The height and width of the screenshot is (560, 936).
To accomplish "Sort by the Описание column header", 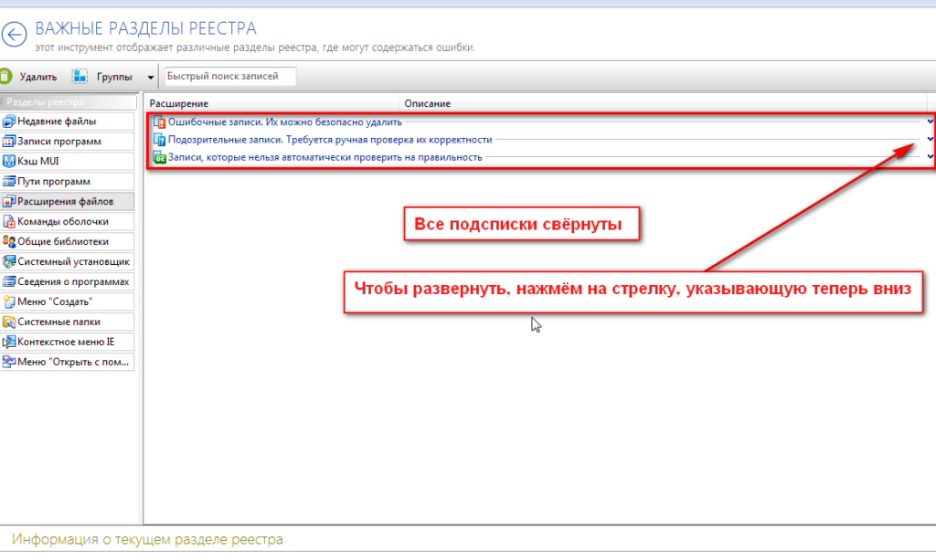I will pyautogui.click(x=427, y=103).
